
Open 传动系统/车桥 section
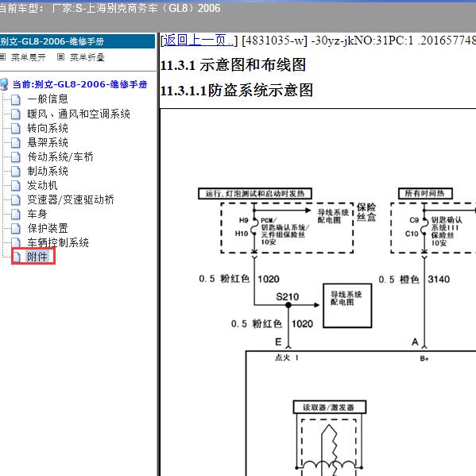pos(60,157)
